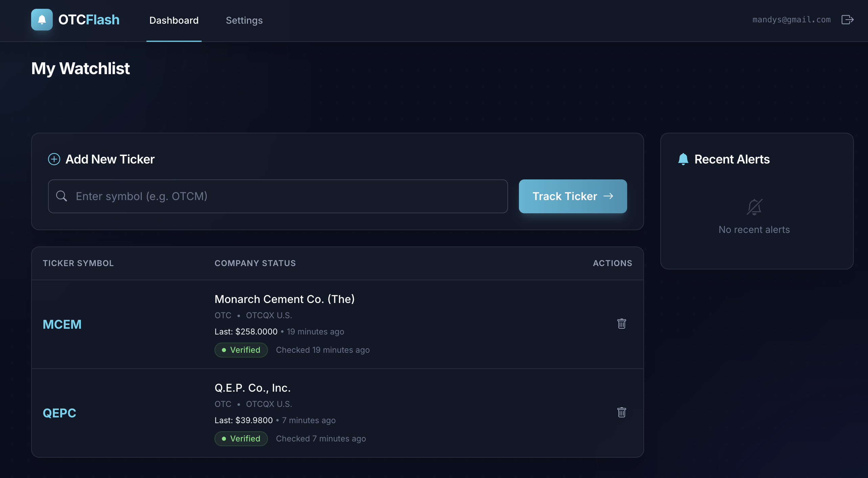Click the muted bell icon above No recent alerts
The image size is (868, 478).
coord(754,207)
